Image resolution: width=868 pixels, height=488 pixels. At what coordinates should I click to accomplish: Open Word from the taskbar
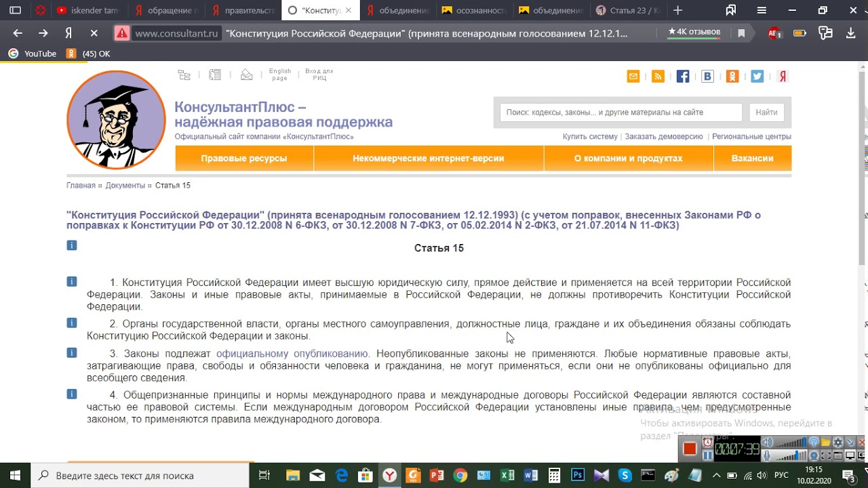pyautogui.click(x=530, y=475)
